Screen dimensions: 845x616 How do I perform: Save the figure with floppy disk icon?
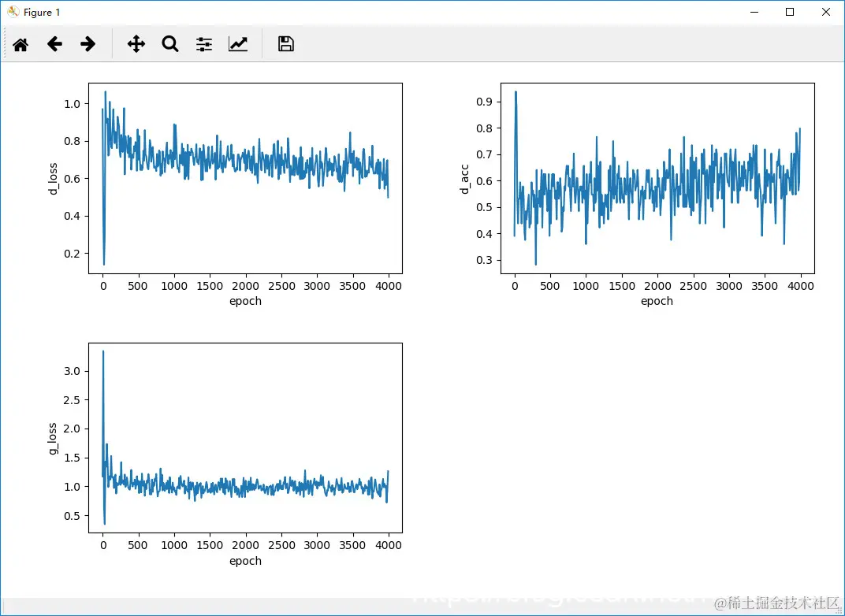pos(286,44)
